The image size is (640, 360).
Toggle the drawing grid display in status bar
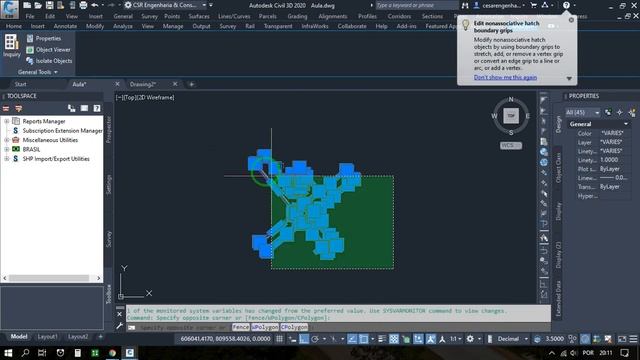tap(279, 339)
